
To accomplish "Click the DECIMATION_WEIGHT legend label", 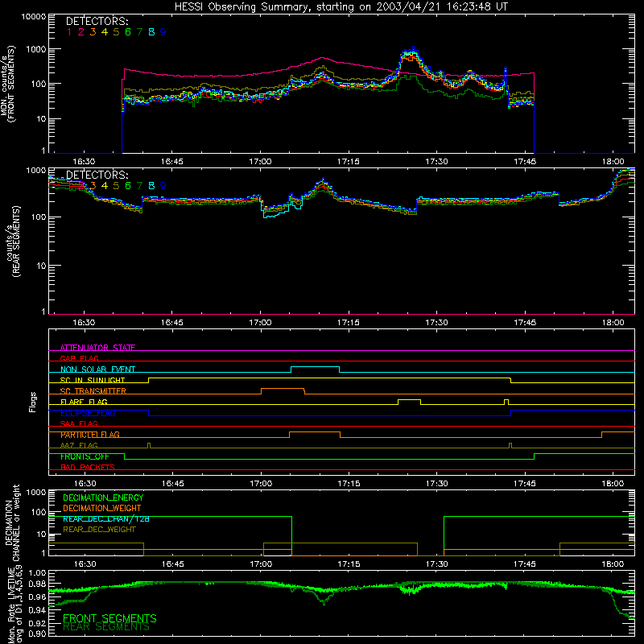I will click(102, 508).
